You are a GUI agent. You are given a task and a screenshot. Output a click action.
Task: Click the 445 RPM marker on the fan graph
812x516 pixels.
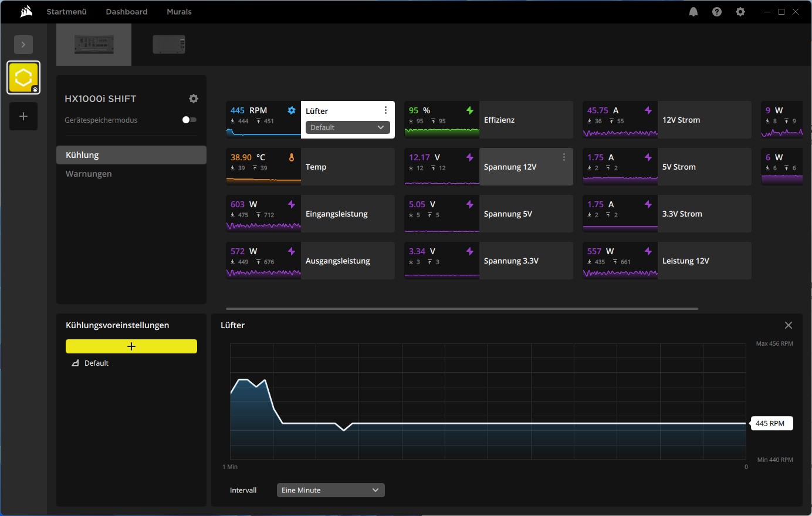772,423
